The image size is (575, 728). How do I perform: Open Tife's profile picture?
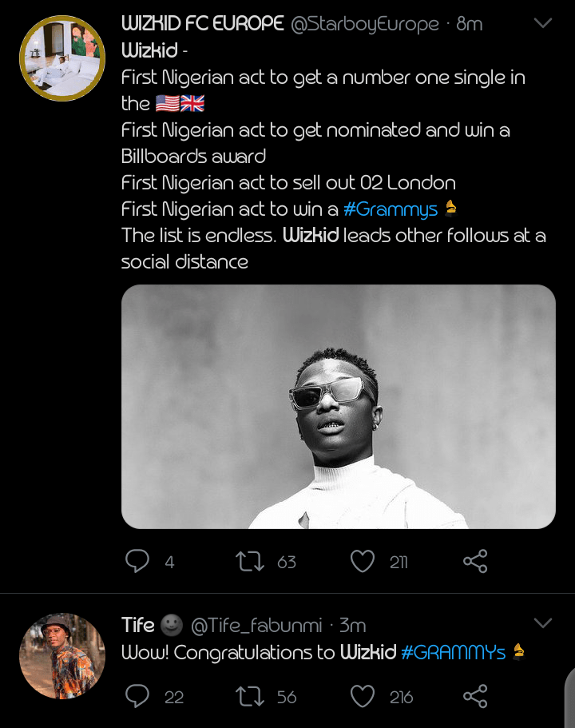point(62,656)
